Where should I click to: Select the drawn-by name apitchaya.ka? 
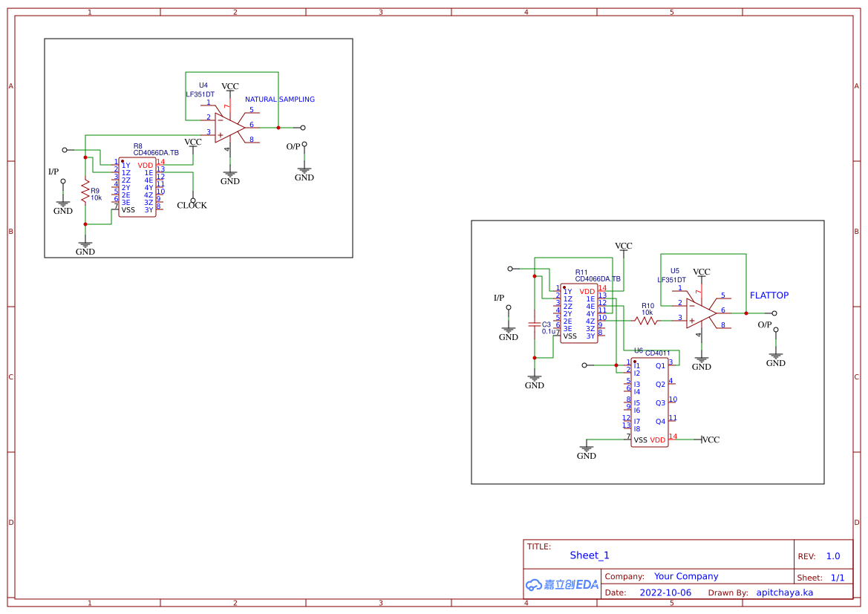coord(784,592)
